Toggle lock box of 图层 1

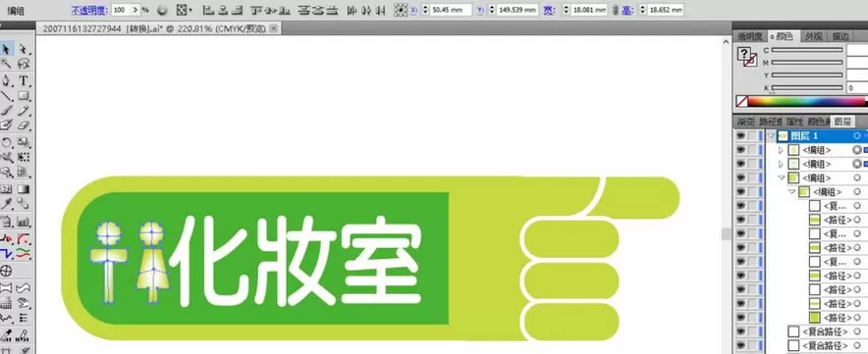tap(753, 135)
